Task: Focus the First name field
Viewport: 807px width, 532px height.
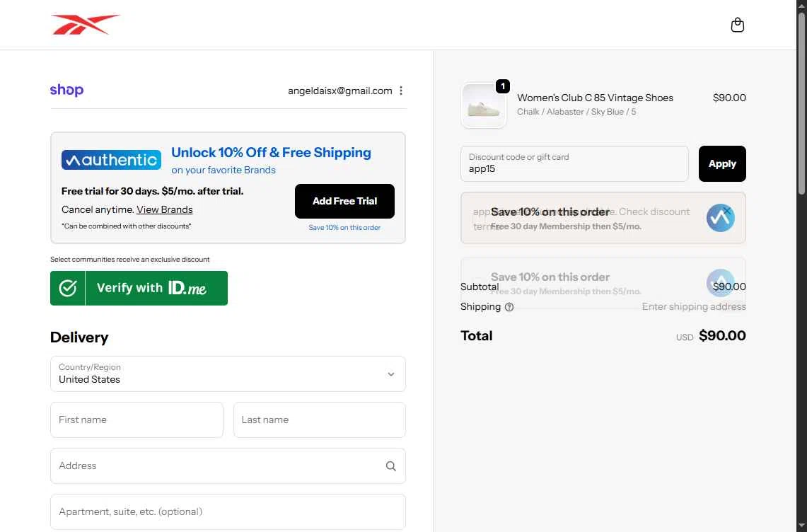Action: click(x=137, y=420)
